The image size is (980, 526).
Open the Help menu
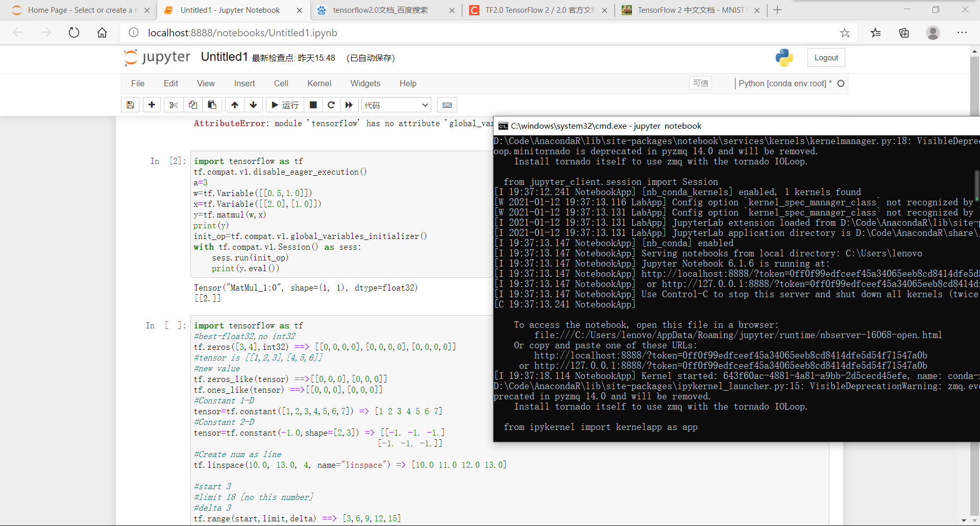(x=408, y=83)
